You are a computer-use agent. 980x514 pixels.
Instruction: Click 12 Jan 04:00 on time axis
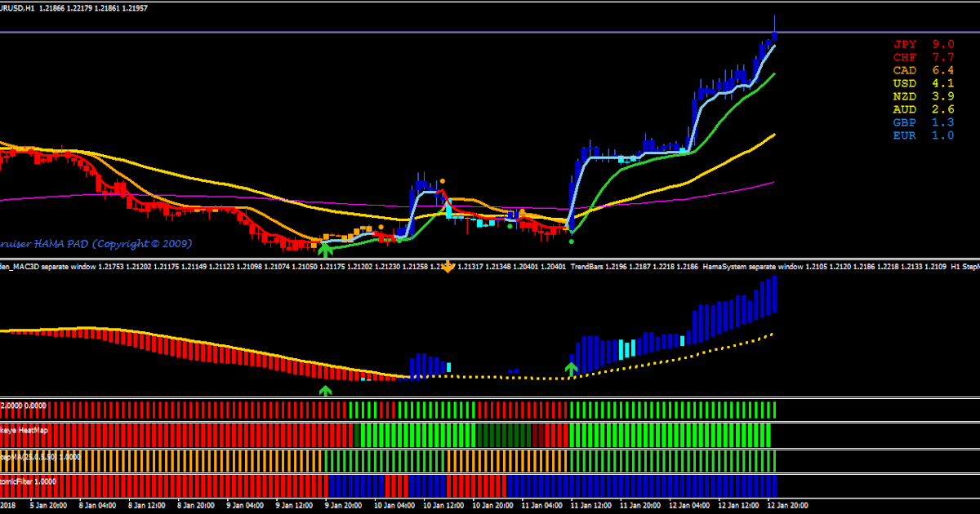(691, 506)
